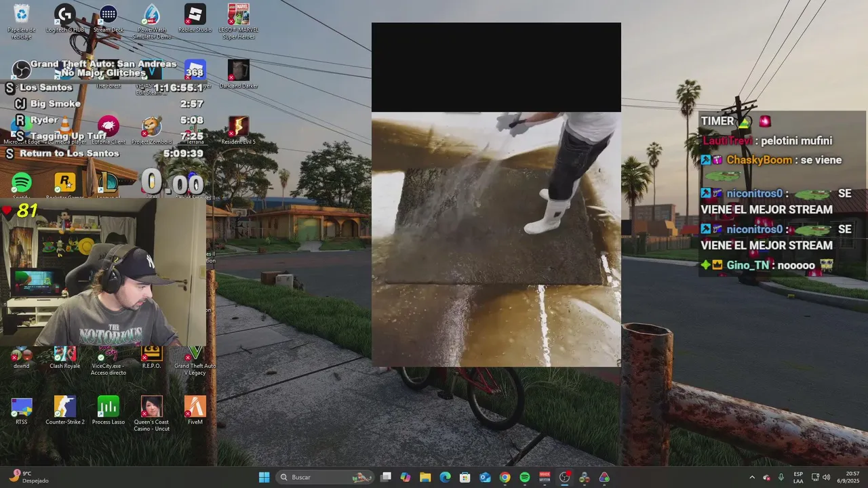Click the Return to Los Santos split
The image size is (868, 488).
(104, 153)
